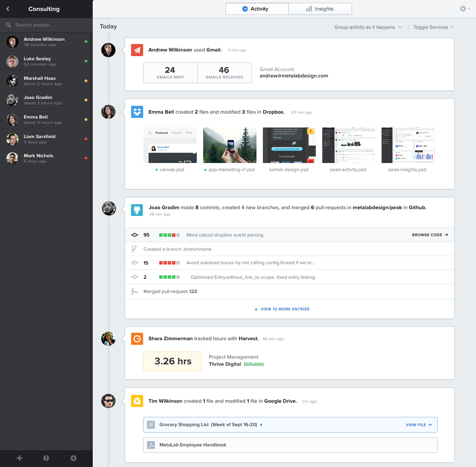
Task: Click the Harvest clock icon
Action: [x=137, y=339]
